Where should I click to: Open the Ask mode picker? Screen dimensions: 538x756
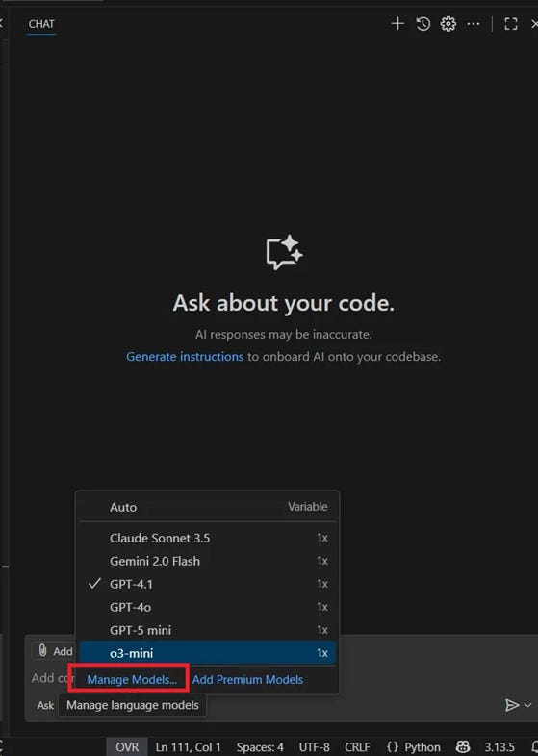45,705
